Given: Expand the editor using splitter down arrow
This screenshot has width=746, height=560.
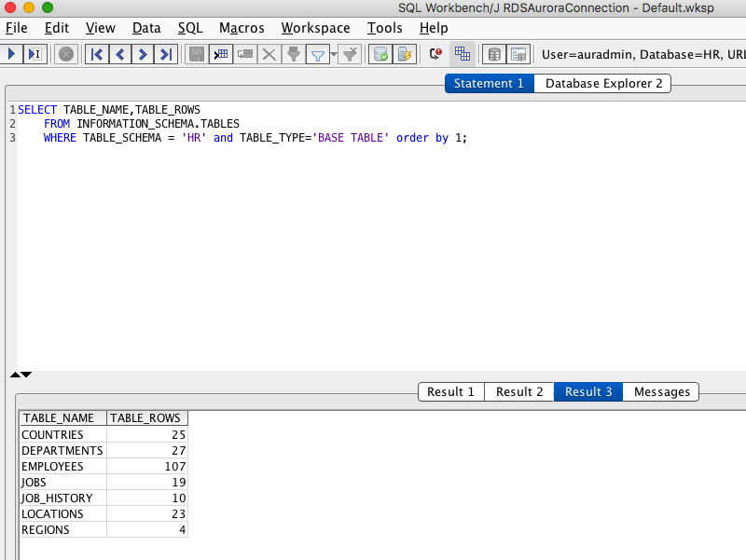Looking at the screenshot, I should [26, 375].
